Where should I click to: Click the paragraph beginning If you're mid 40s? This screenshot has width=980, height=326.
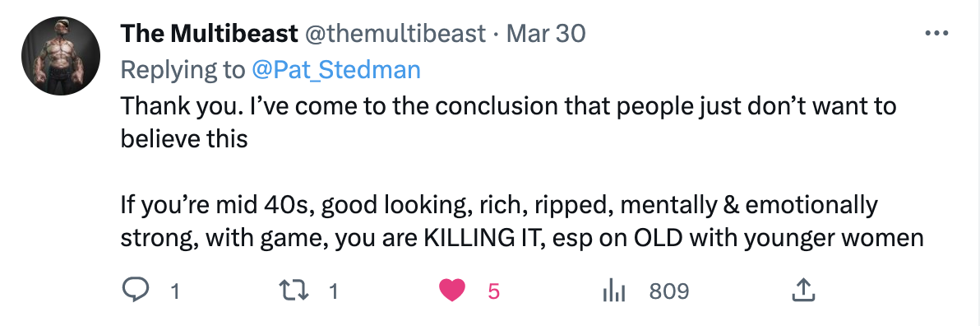(522, 221)
